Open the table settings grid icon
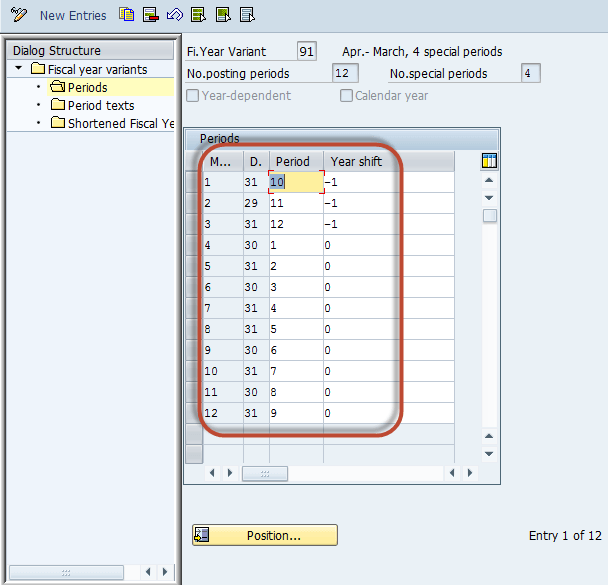Image resolution: width=608 pixels, height=585 pixels. pyautogui.click(x=489, y=161)
